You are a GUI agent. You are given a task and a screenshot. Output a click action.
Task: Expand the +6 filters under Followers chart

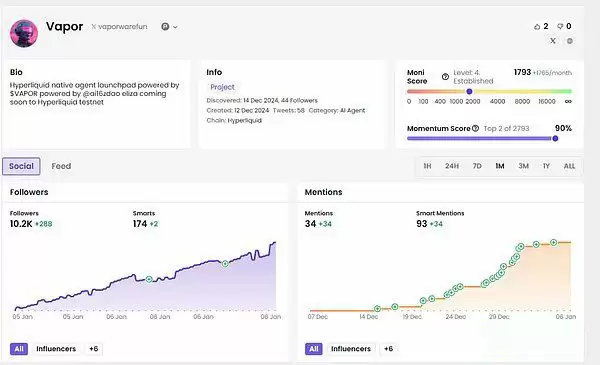94,349
